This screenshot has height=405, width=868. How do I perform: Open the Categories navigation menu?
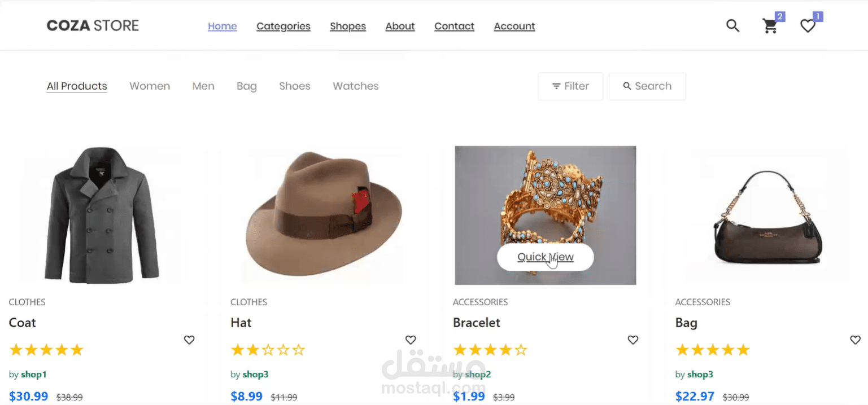283,26
